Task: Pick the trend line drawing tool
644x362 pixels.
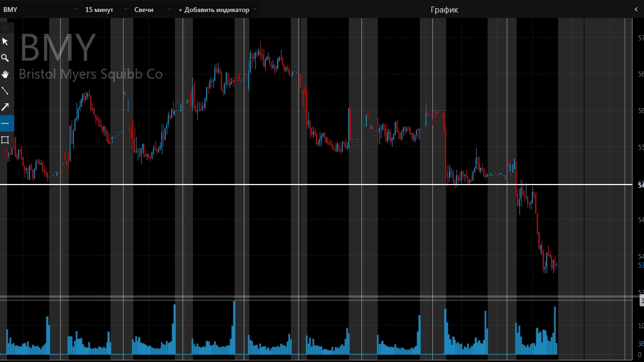Action: (x=5, y=91)
